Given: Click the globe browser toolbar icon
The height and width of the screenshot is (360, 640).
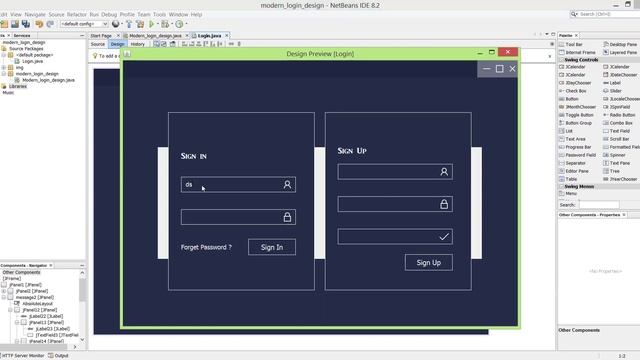Looking at the screenshot, I should point(116,24).
